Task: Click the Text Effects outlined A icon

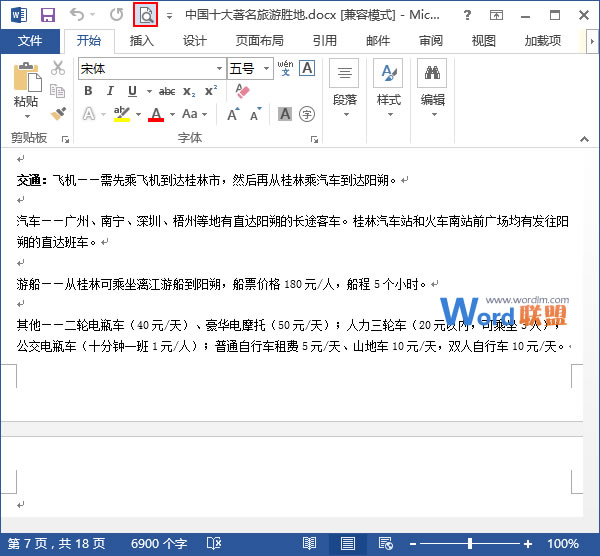Action: (89, 114)
